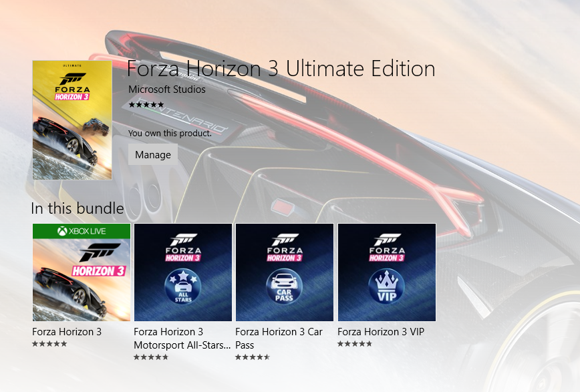580x392 pixels.
Task: Open Forza Horizon 3 Motorsport All-Stars text link
Action: (182, 339)
